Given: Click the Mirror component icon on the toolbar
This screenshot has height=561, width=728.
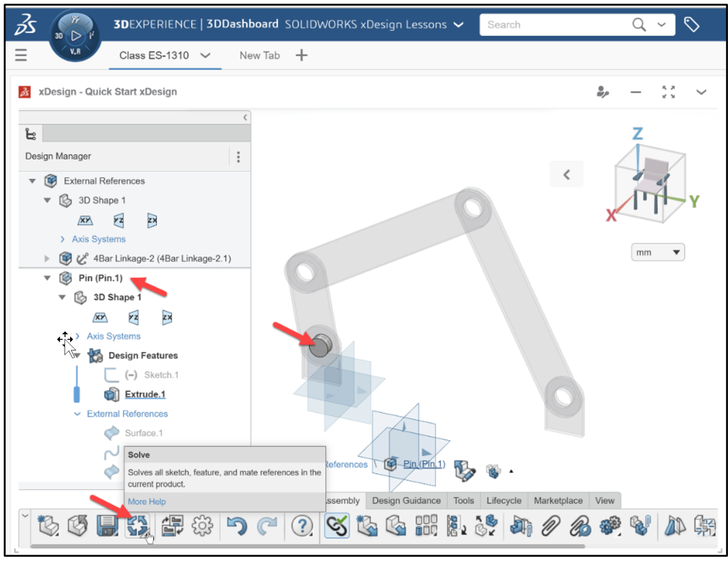Looking at the screenshot, I should (x=675, y=525).
